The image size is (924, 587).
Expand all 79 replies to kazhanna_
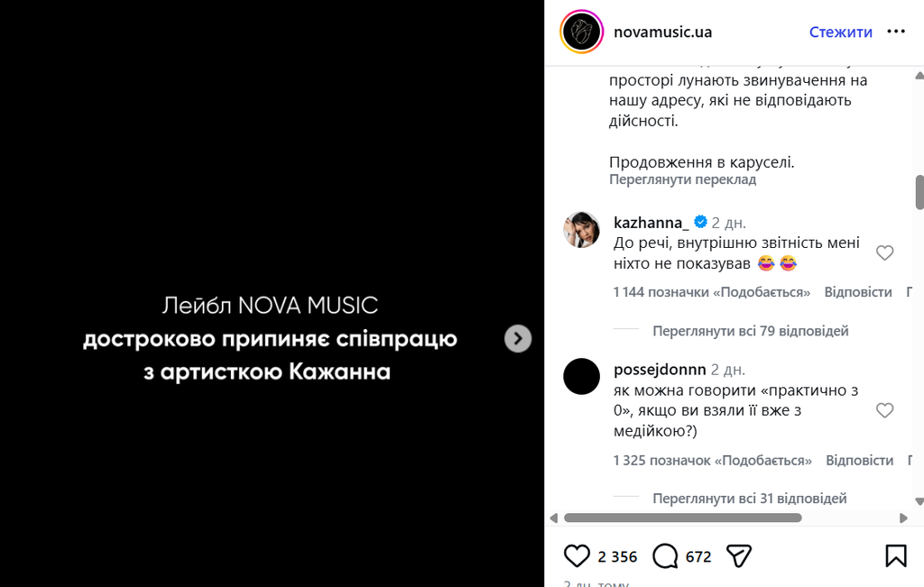tap(750, 331)
